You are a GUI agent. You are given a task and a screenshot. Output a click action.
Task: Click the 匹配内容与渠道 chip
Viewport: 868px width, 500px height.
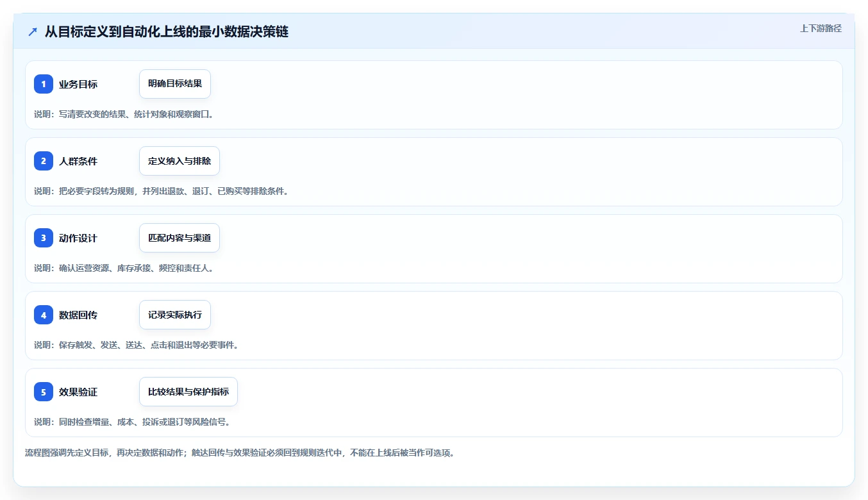[179, 238]
